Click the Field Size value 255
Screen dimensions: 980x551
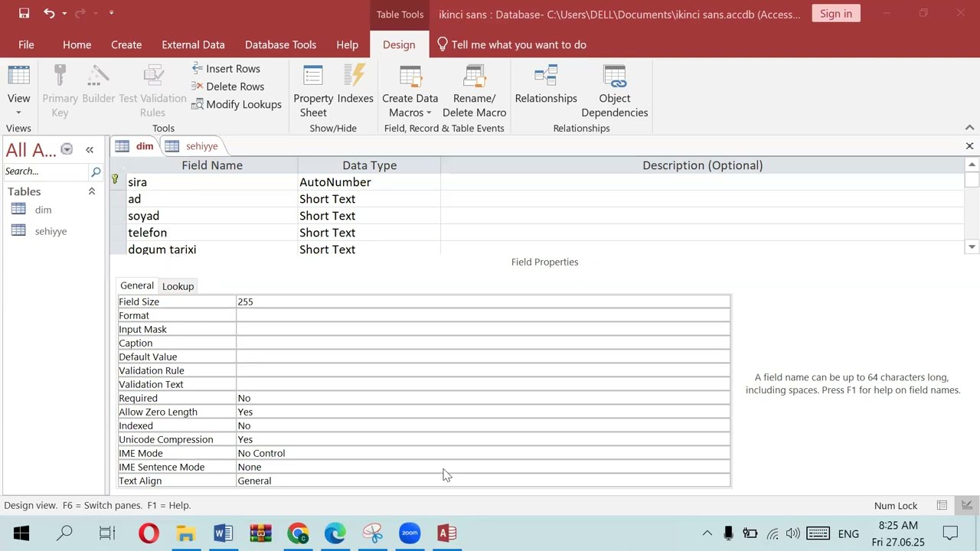click(482, 302)
